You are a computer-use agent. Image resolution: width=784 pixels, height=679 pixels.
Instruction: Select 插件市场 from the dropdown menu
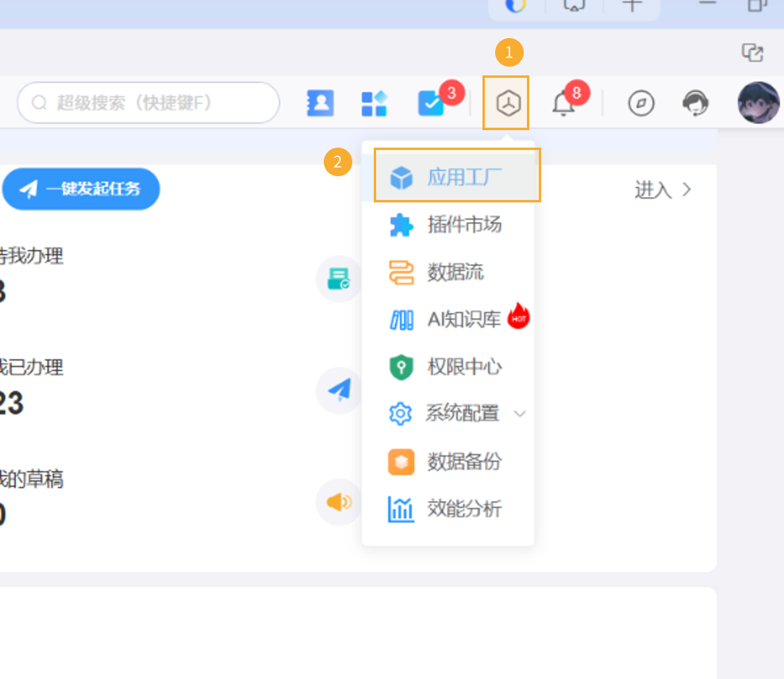coord(448,224)
